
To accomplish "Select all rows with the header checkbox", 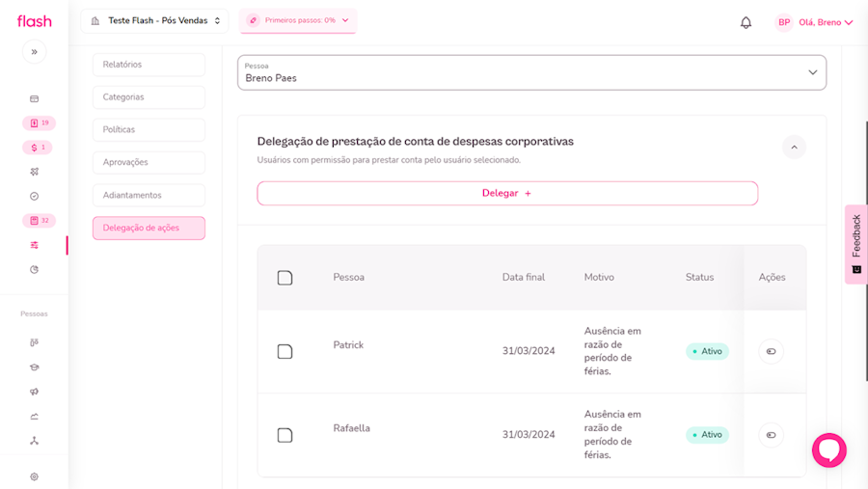I will point(285,278).
